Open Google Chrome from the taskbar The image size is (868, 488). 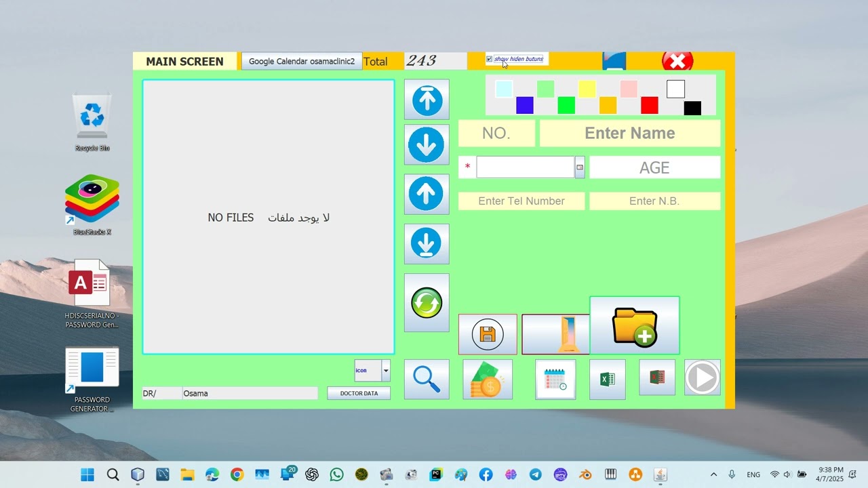(x=237, y=474)
